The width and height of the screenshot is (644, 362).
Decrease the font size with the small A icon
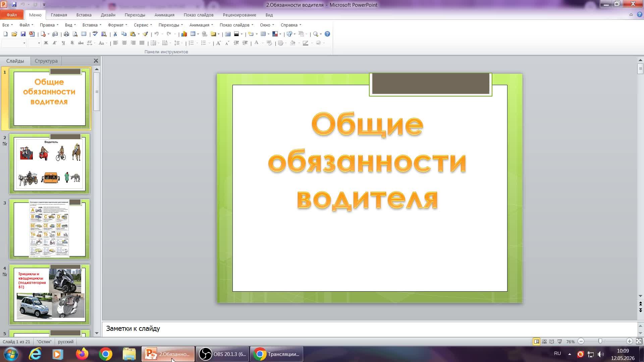click(x=227, y=43)
